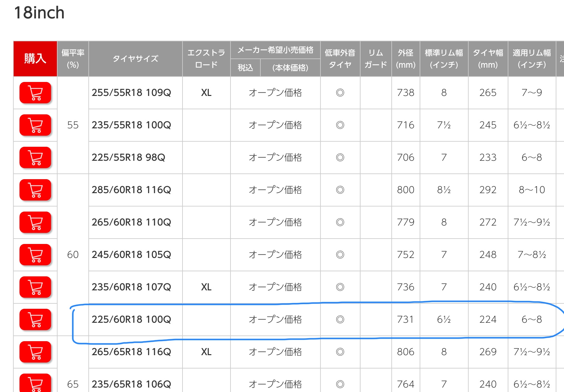This screenshot has height=392, width=564.
Task: Select tire size 255/55R18 109Q
Action: pos(131,93)
